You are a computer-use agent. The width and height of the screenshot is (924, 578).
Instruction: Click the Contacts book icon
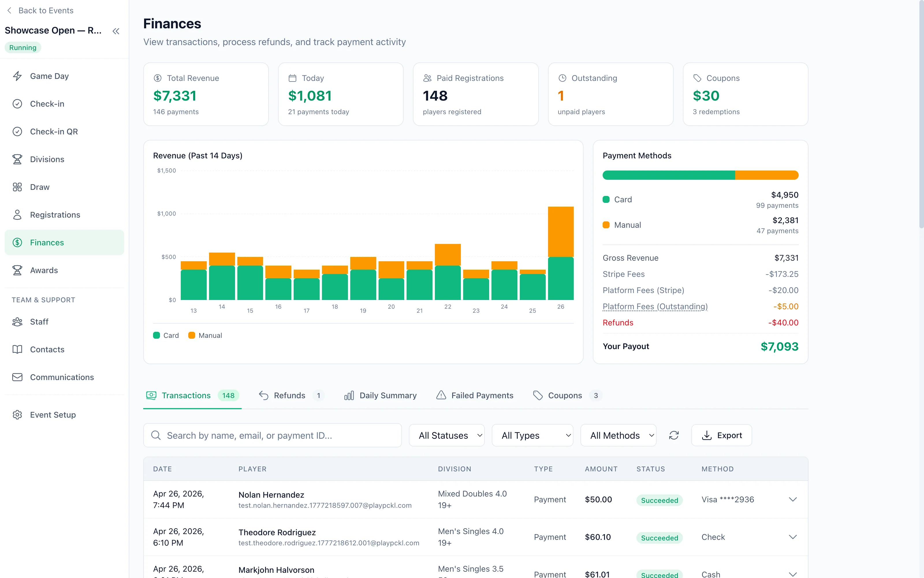(x=17, y=349)
